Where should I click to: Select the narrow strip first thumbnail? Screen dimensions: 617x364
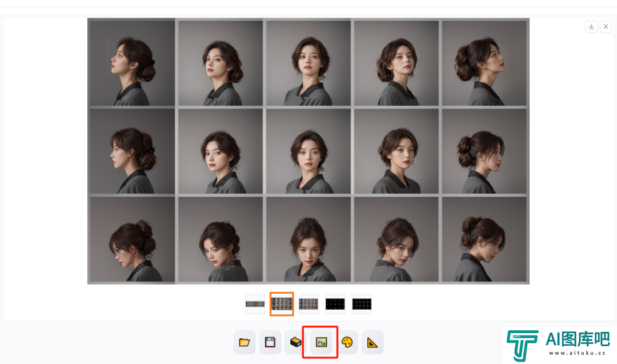255,304
